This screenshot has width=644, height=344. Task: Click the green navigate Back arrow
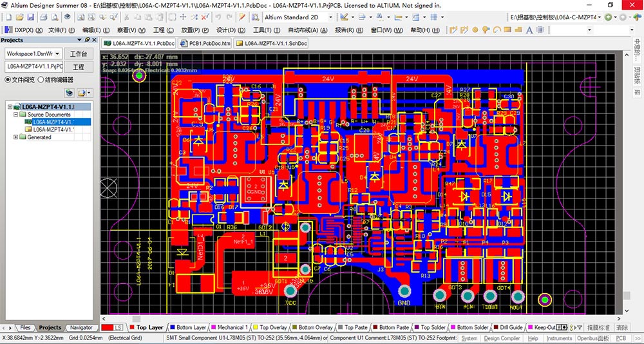[608, 17]
